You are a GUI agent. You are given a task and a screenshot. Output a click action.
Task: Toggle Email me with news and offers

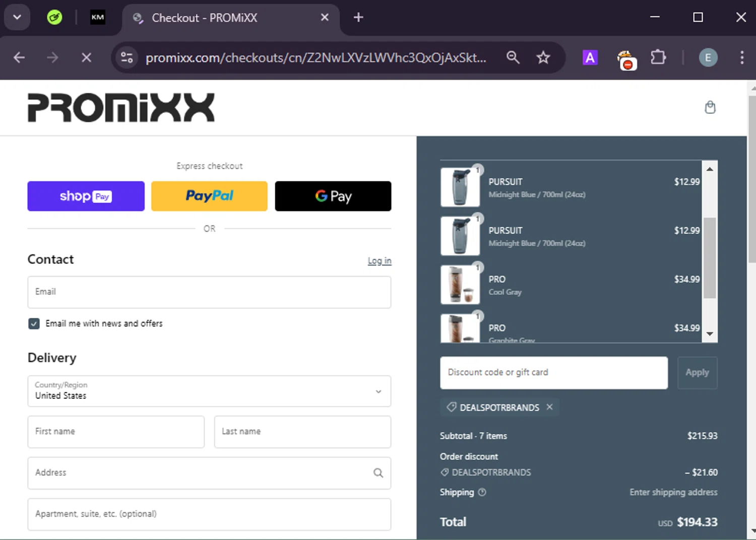pos(34,323)
